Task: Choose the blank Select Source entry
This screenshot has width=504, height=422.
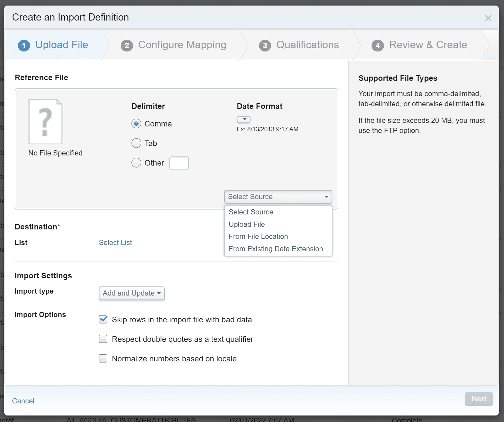Action: pos(251,212)
